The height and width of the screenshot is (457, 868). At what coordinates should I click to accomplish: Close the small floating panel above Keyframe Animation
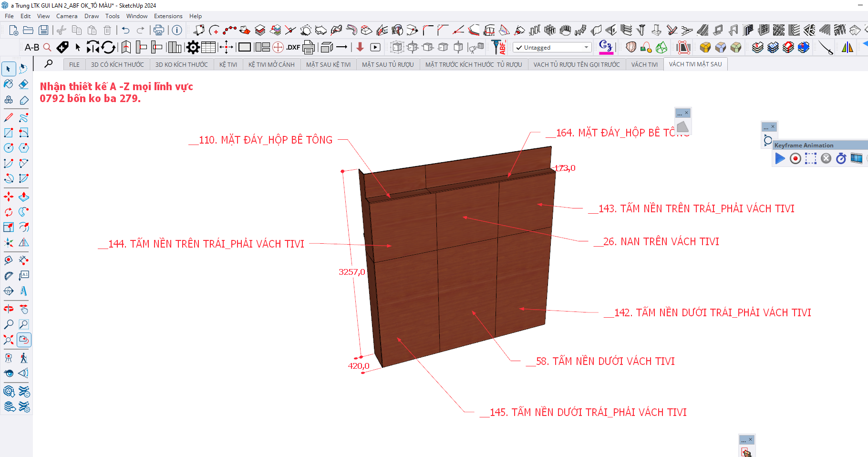(773, 126)
